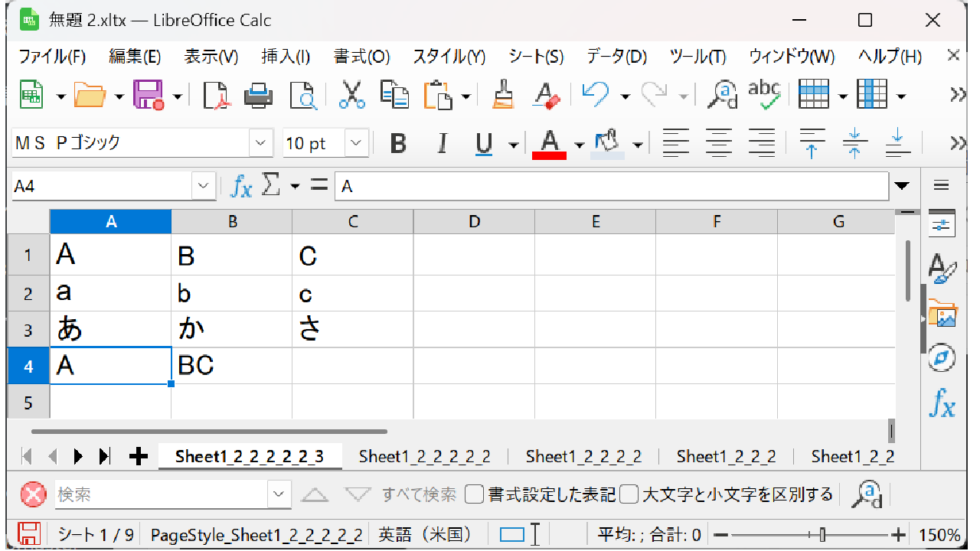
Task: Open the Sum function dropdown arrow
Action: [296, 185]
